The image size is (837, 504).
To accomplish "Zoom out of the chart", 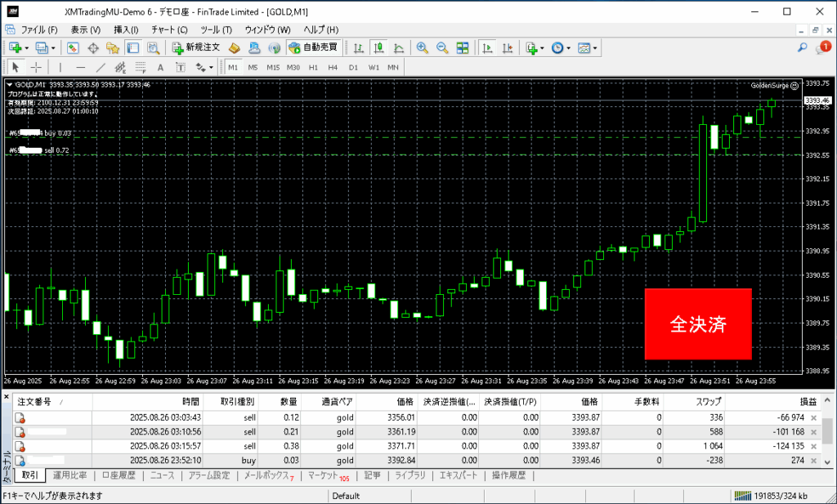I will click(x=442, y=48).
